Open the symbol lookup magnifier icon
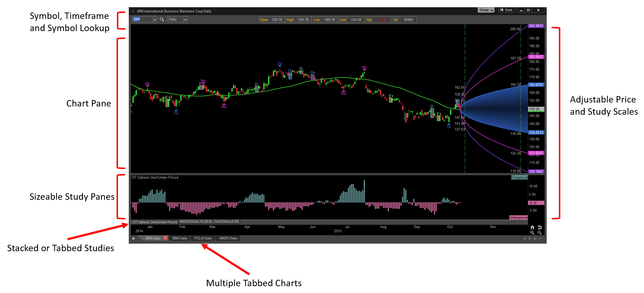Image resolution: width=644 pixels, height=293 pixels. pyautogui.click(x=162, y=20)
